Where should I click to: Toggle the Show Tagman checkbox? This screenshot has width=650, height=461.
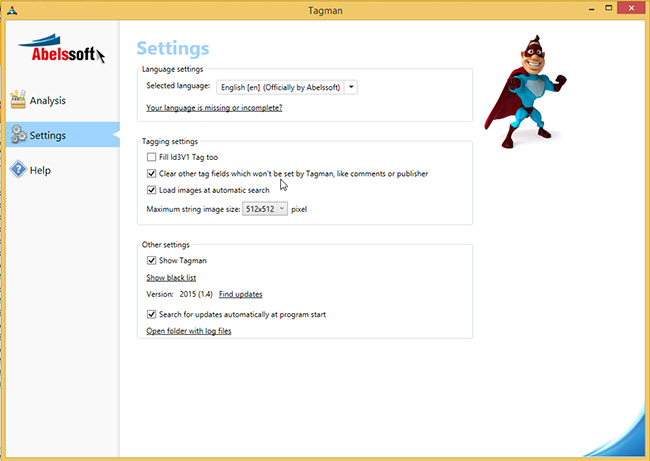152,261
